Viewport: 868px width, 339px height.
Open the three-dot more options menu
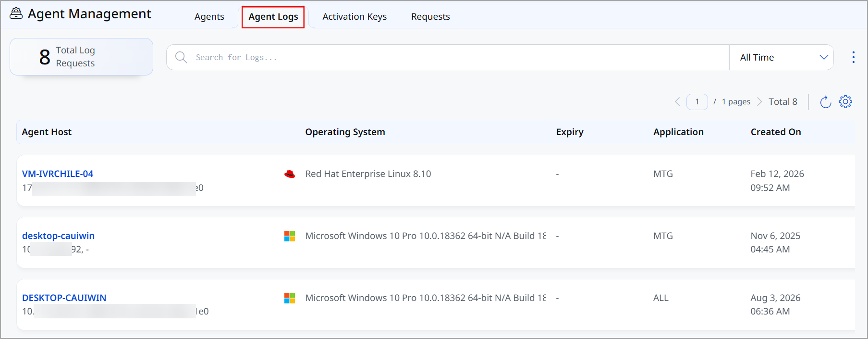pos(853,57)
